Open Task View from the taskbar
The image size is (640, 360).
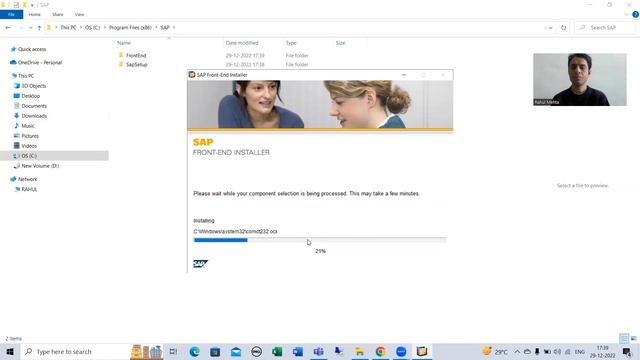click(173, 351)
